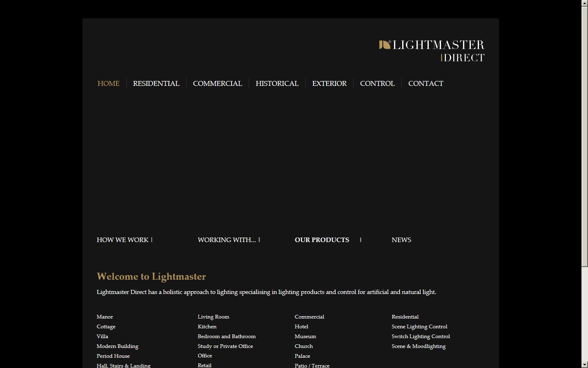This screenshot has height=368, width=588.
Task: Navigate to the CONTACT page
Action: click(425, 83)
